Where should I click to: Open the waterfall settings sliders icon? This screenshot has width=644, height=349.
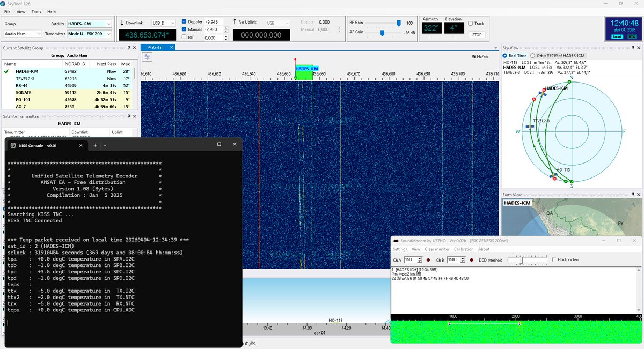[x=147, y=57]
